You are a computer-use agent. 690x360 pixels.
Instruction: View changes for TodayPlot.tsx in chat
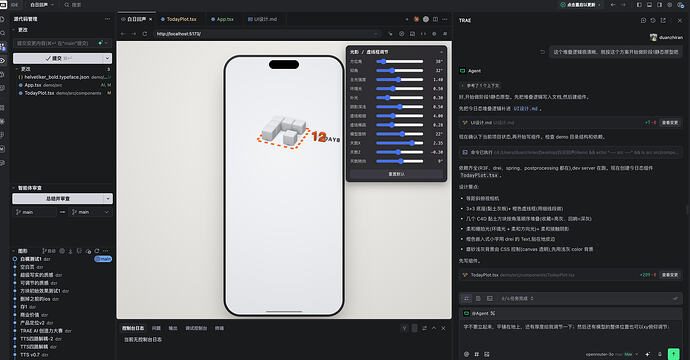[x=670, y=275]
